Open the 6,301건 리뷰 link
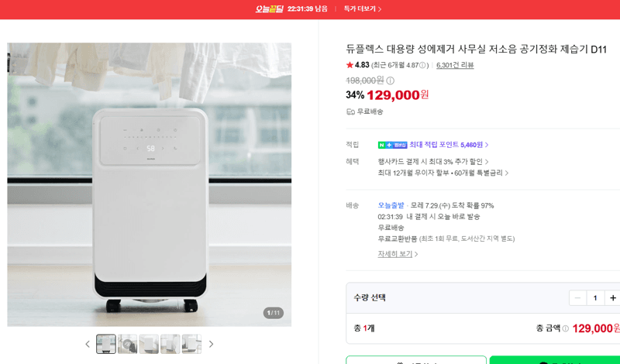Screen dimensions: 620x364 455,65
